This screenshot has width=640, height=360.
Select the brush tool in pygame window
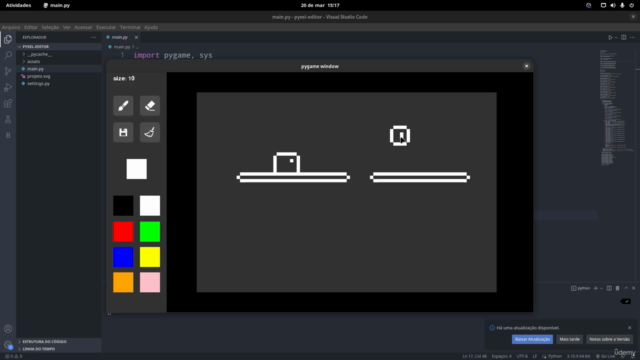pos(123,106)
